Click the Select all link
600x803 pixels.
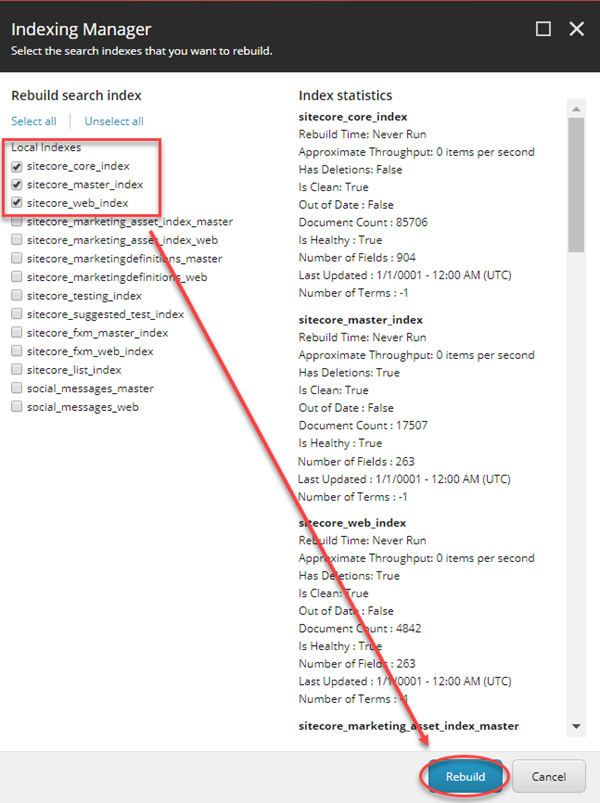(34, 121)
